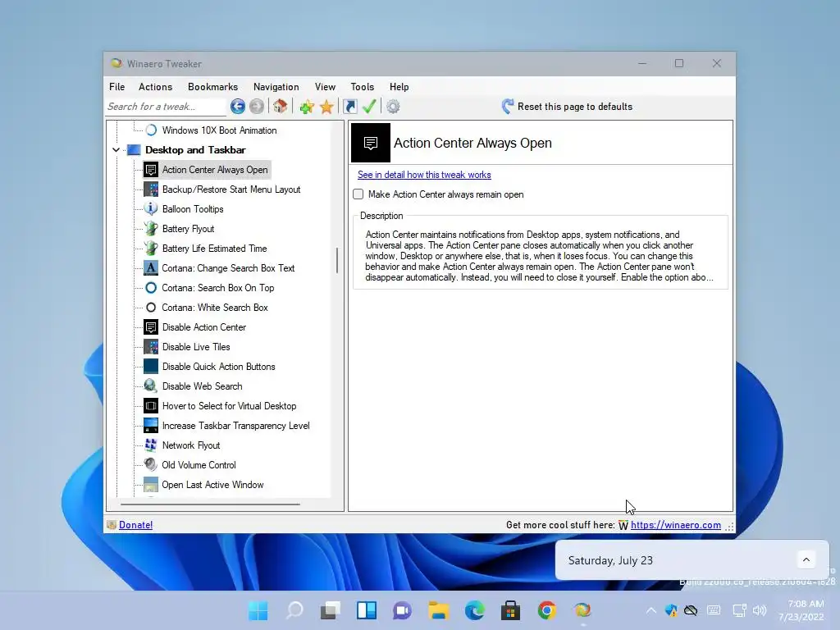Open See in detail how this tweak works

point(424,175)
